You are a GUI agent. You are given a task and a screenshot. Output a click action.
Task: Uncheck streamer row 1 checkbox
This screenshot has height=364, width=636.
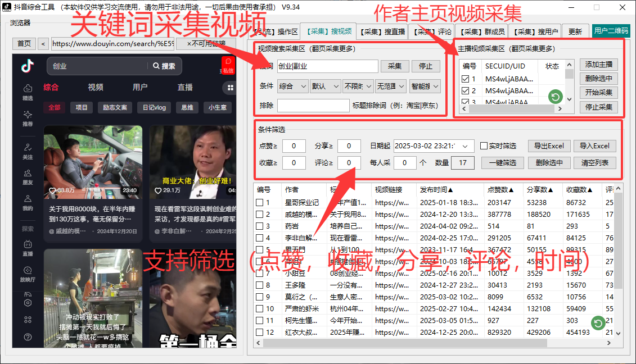pos(465,79)
